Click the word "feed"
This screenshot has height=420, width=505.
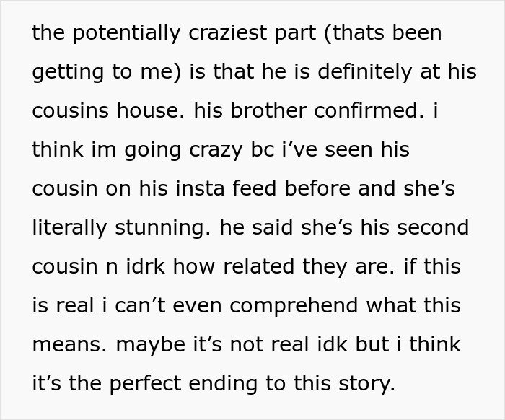pyautogui.click(x=265, y=188)
